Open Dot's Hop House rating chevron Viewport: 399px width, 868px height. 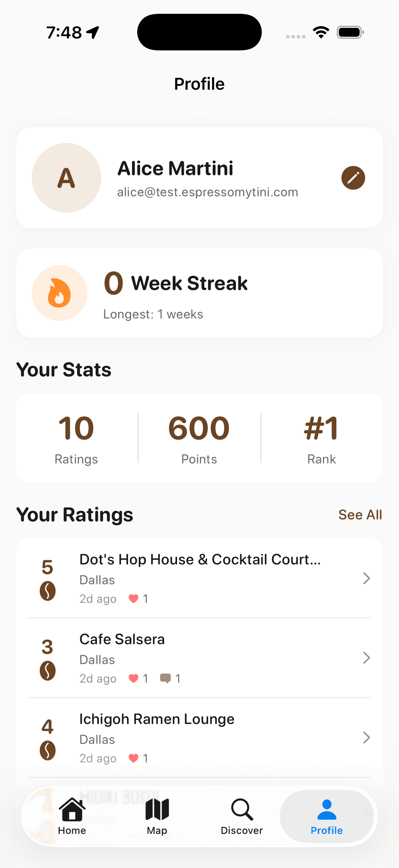pyautogui.click(x=366, y=578)
